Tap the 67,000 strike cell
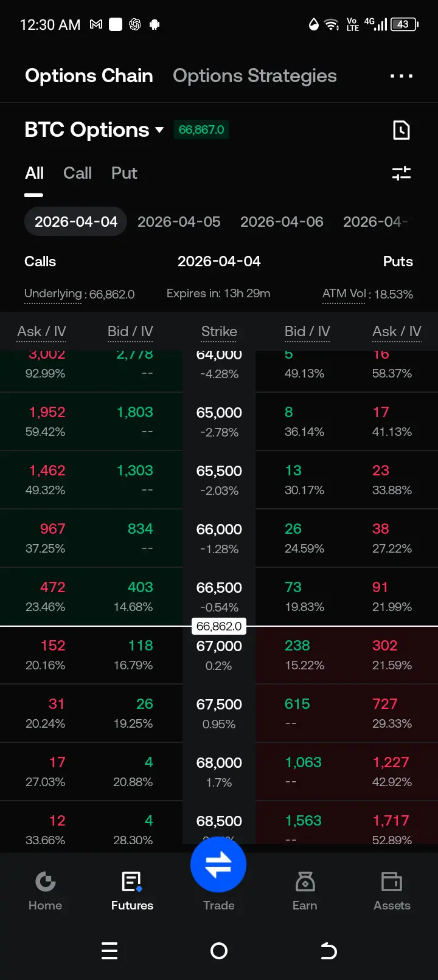Screen dimensions: 438x980 click(219, 655)
